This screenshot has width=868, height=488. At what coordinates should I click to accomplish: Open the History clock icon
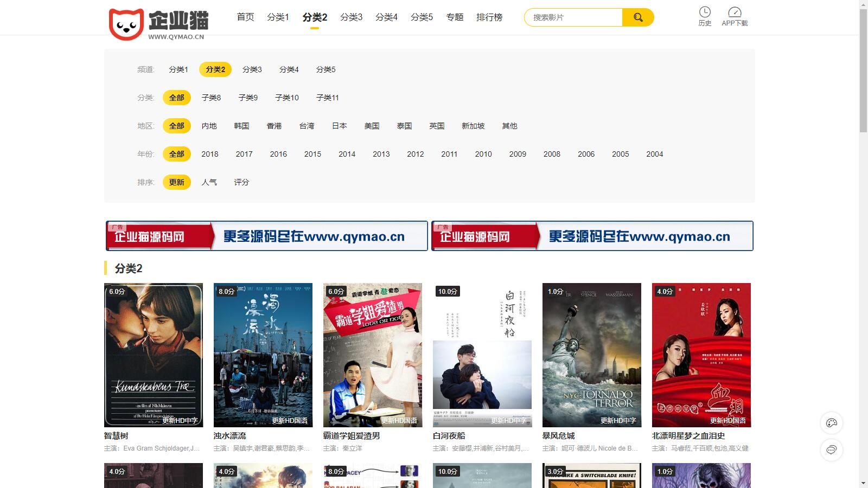click(705, 12)
